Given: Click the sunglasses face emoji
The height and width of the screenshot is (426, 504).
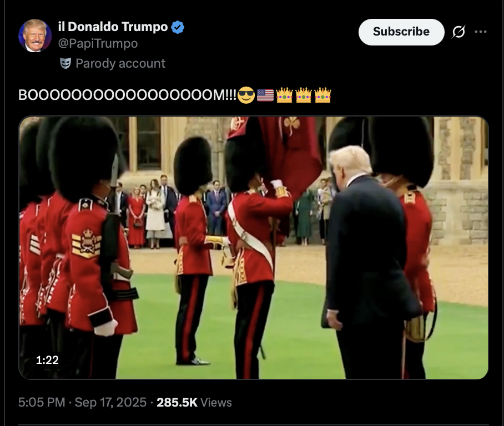Looking at the screenshot, I should coord(246,95).
